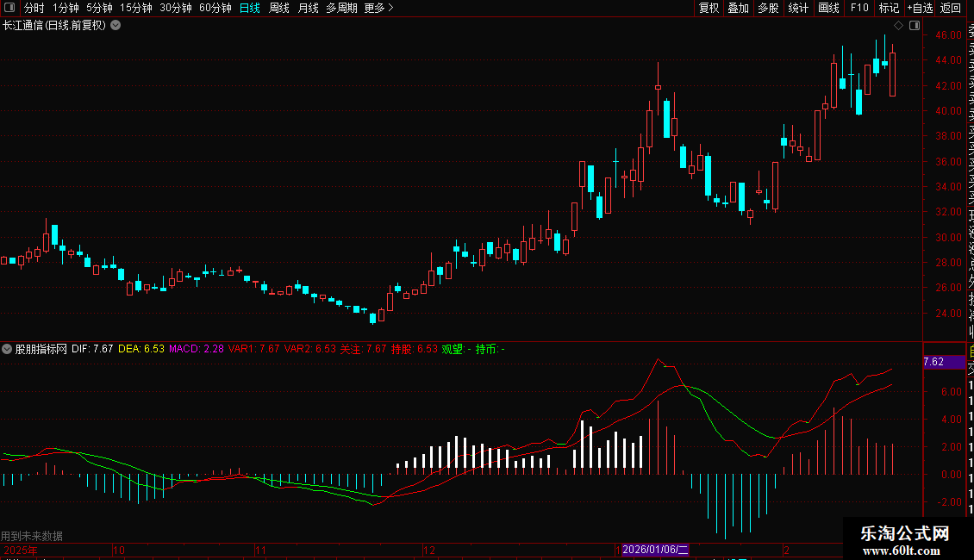This screenshot has height=560, width=974.
Task: Click the VAR1: 7.67 value
Action: click(254, 349)
